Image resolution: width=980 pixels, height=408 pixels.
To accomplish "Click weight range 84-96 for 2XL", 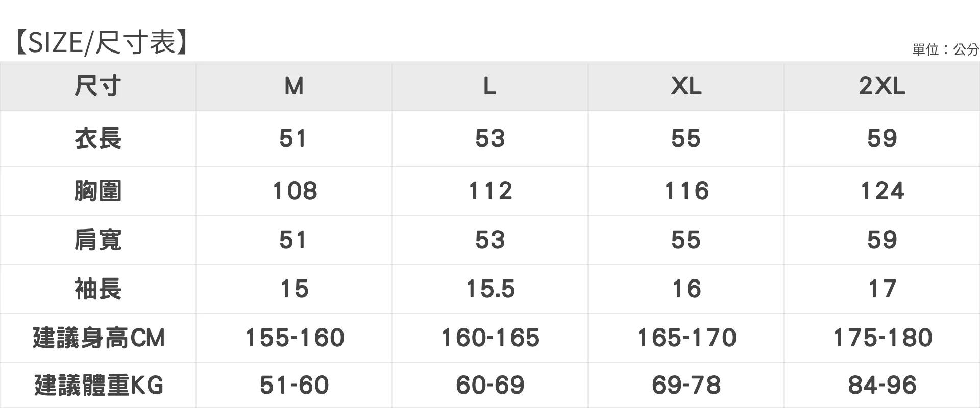I will click(883, 385).
